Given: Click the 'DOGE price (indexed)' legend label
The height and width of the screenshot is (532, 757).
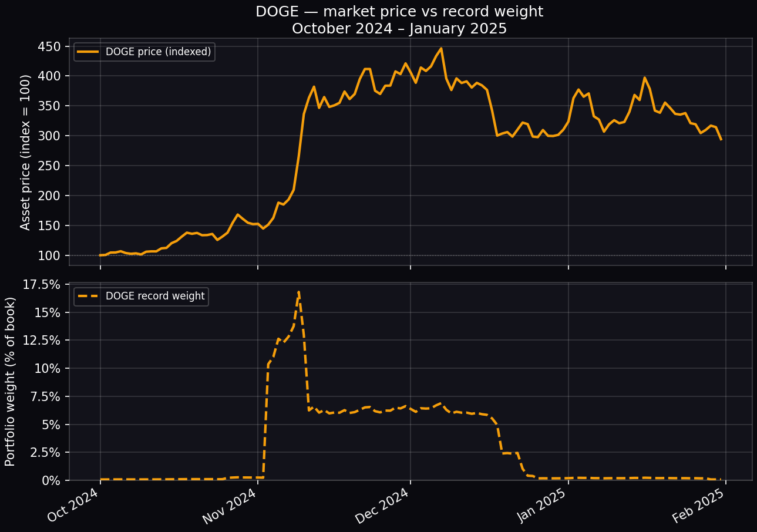Looking at the screenshot, I should pyautogui.click(x=158, y=52).
